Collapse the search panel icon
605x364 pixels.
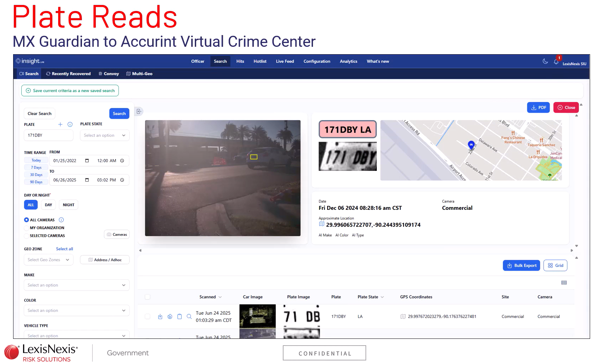pyautogui.click(x=139, y=111)
